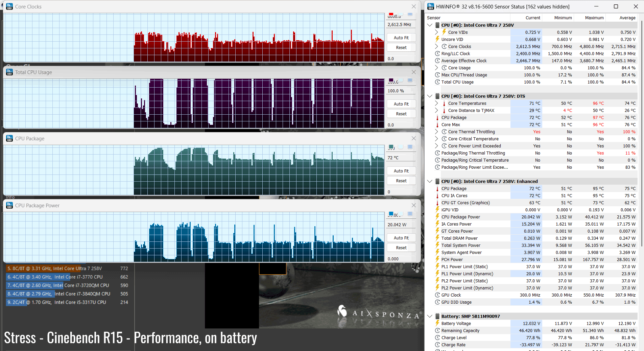Viewport: 644px width, 351px height.
Task: Click Auto Fit in Total CPU Usage graph
Action: click(401, 104)
